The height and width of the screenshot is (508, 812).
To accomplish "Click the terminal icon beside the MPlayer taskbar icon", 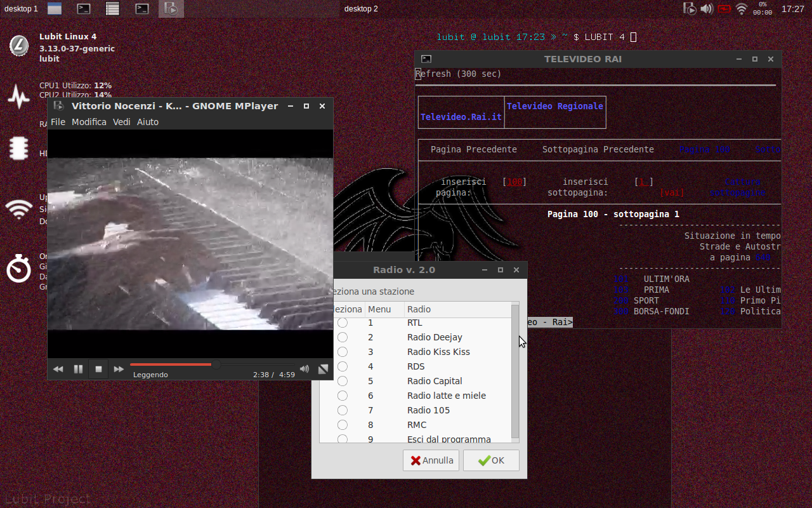I will pos(142,9).
